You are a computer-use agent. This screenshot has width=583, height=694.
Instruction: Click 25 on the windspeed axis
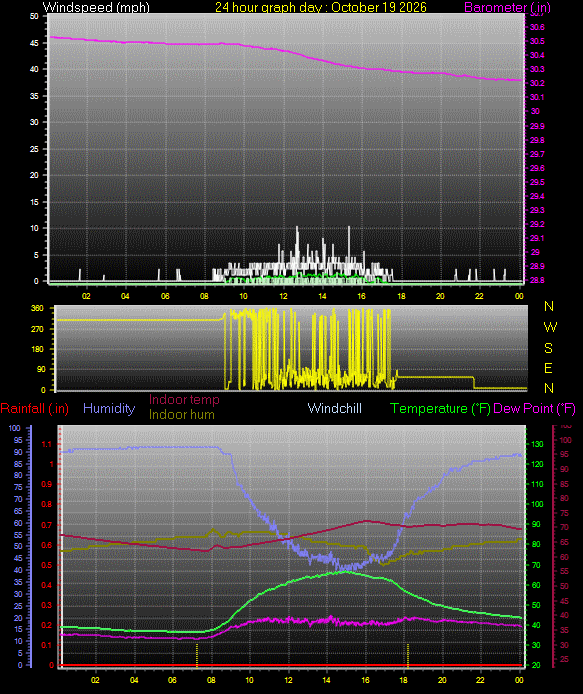[34, 149]
